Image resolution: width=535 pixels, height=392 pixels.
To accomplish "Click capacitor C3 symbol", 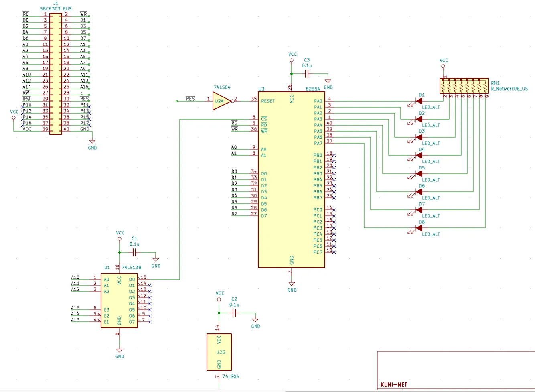I will tap(307, 74).
